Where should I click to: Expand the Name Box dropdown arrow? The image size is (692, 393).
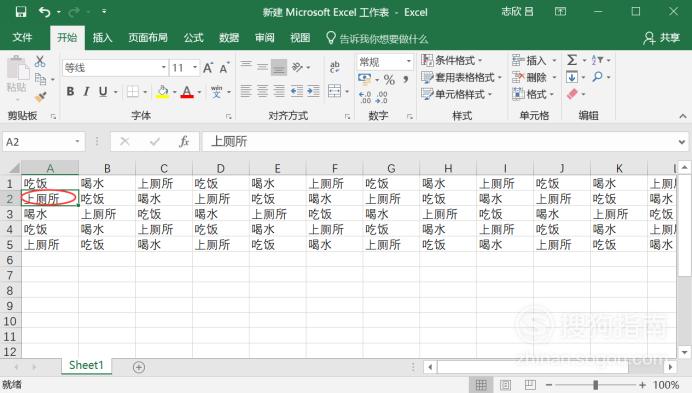tap(77, 142)
